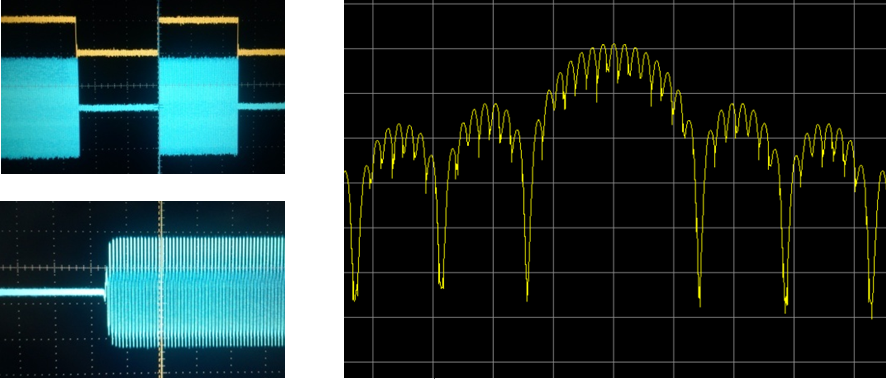886x379 pixels.
Task: Select the bottom-left zoomed burst onset image
Action: click(x=143, y=289)
